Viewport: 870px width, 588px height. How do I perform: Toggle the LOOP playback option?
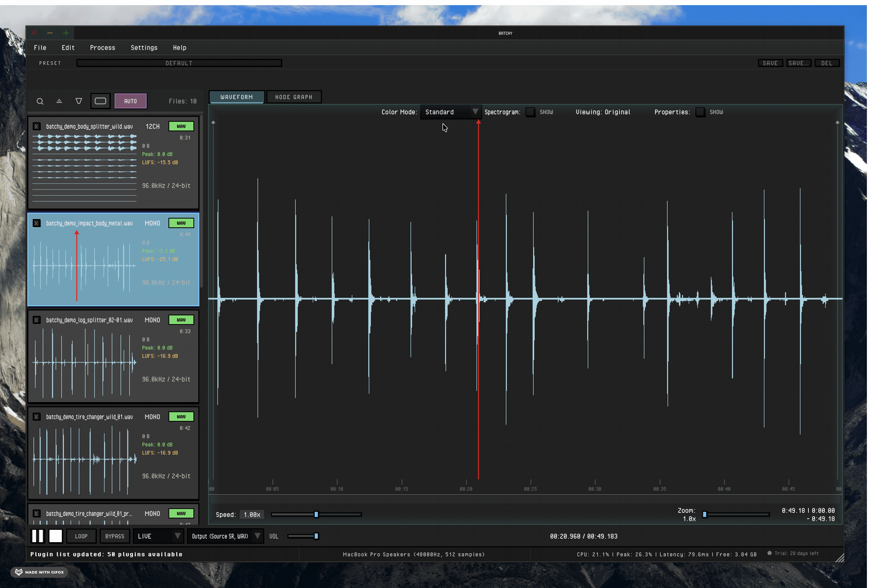[x=81, y=536]
